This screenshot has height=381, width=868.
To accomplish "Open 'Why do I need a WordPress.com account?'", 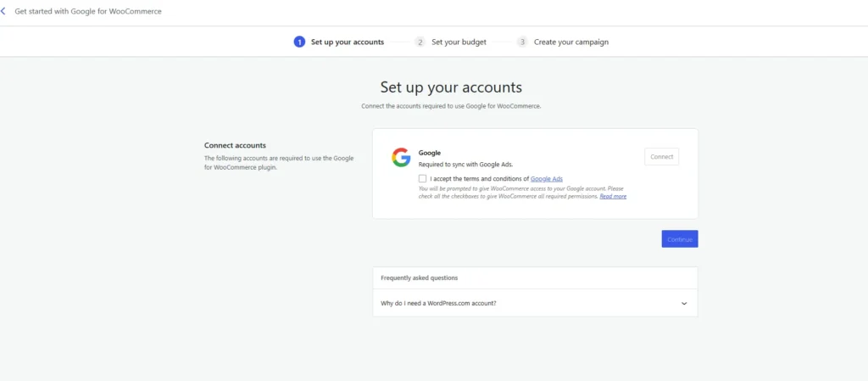I will point(535,304).
